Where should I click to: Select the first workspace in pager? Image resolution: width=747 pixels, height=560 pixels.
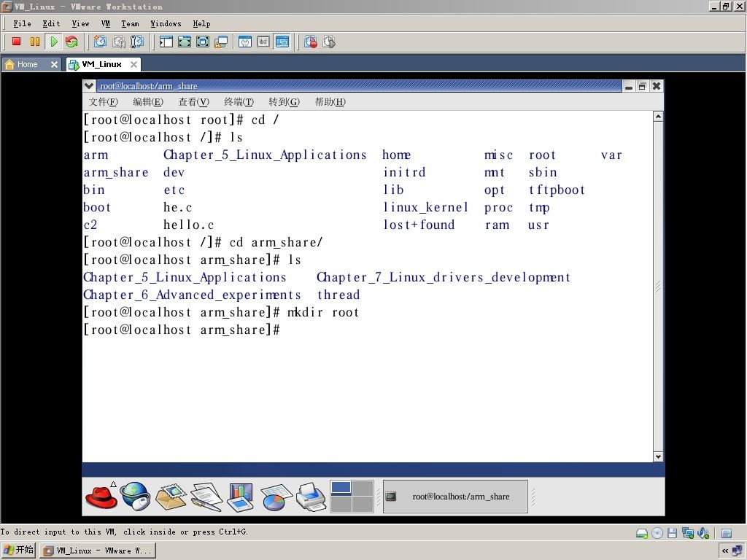[x=341, y=488]
